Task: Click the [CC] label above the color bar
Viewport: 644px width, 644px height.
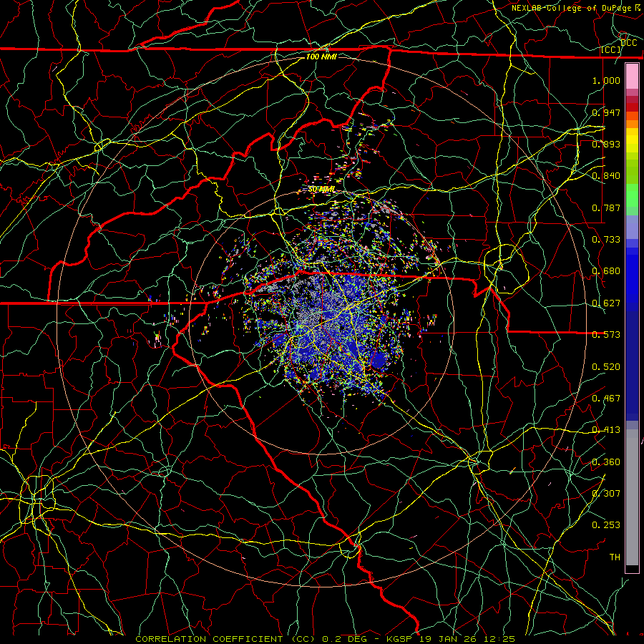Action: pyautogui.click(x=611, y=50)
